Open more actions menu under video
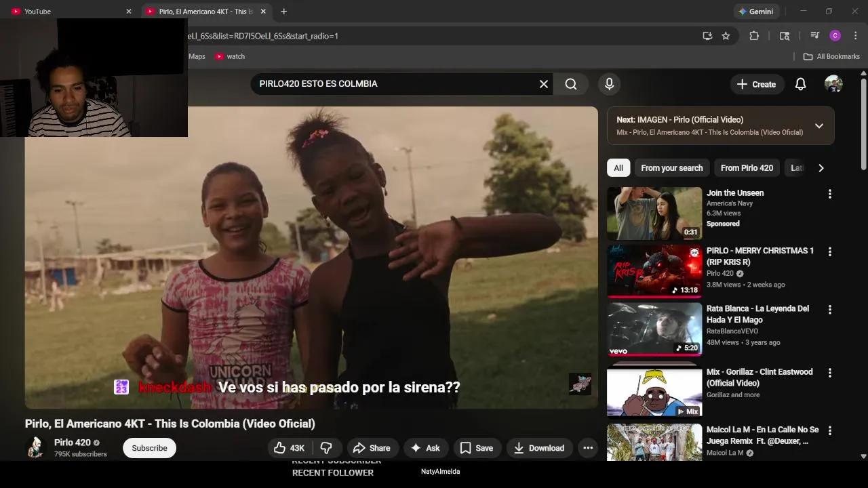Image resolution: width=868 pixels, height=488 pixels. click(x=588, y=448)
